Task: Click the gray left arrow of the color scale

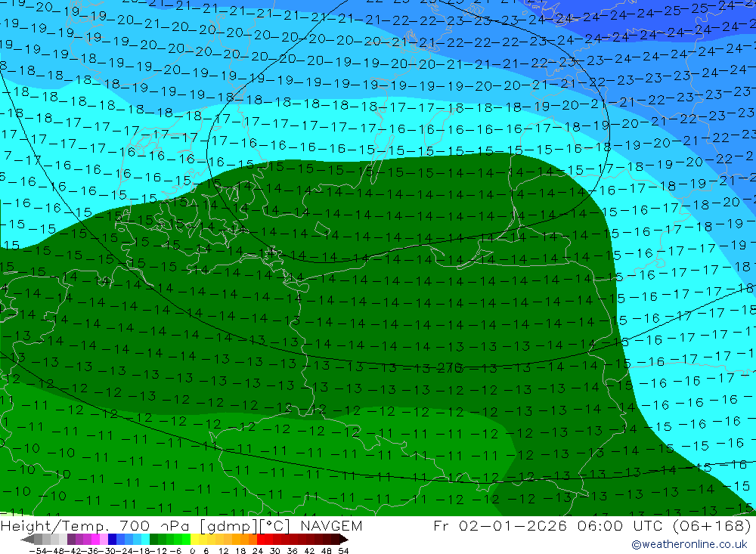Action: tap(27, 540)
